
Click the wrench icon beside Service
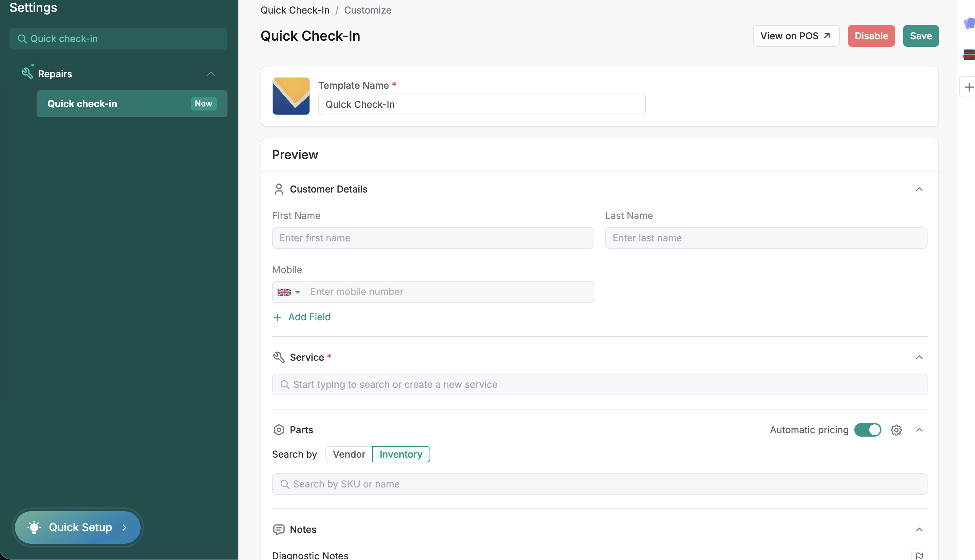coord(279,357)
